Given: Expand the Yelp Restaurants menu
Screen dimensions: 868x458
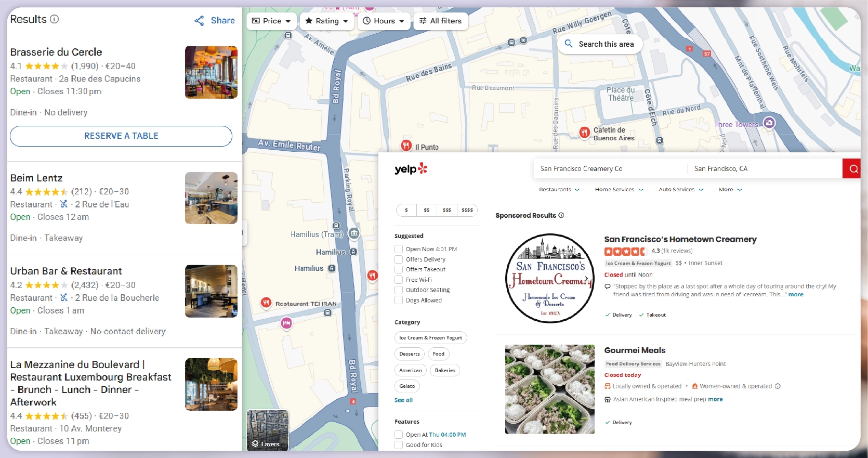Looking at the screenshot, I should pyautogui.click(x=559, y=189).
